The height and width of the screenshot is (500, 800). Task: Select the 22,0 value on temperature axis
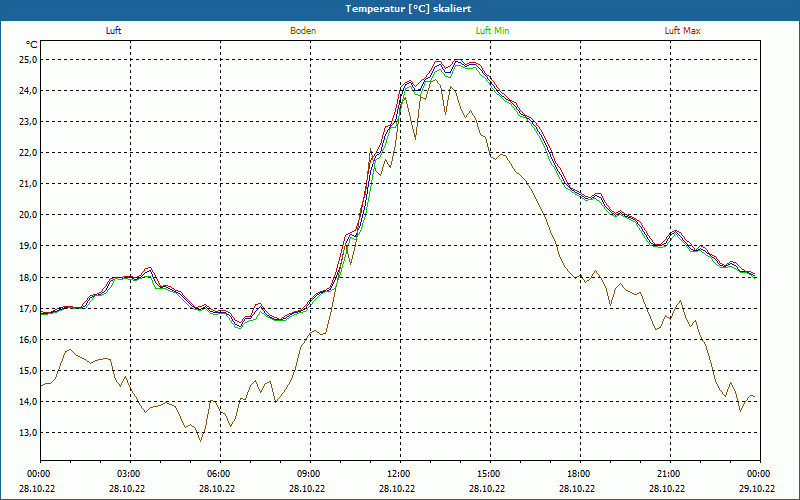point(29,153)
